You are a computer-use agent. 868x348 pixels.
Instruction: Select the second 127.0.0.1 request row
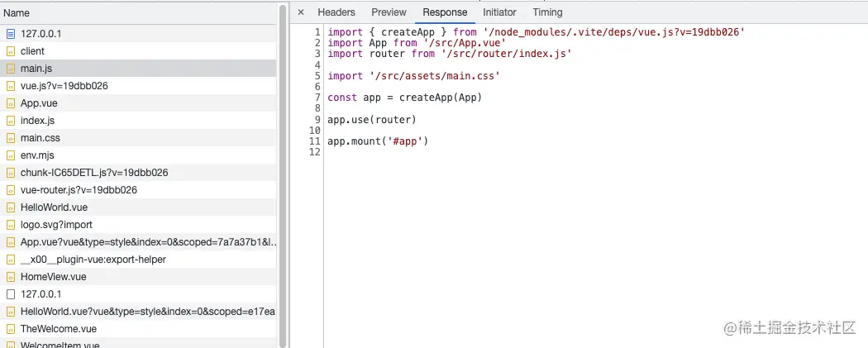coord(138,293)
